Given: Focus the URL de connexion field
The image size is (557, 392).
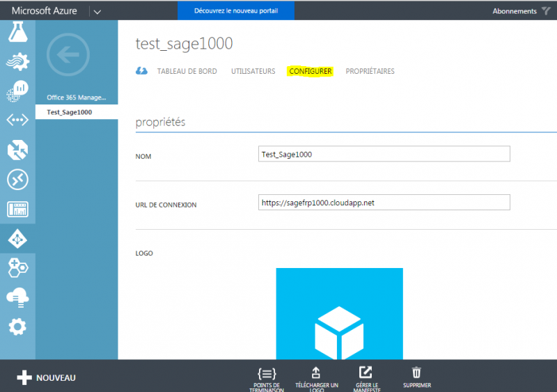Looking at the screenshot, I should 384,202.
